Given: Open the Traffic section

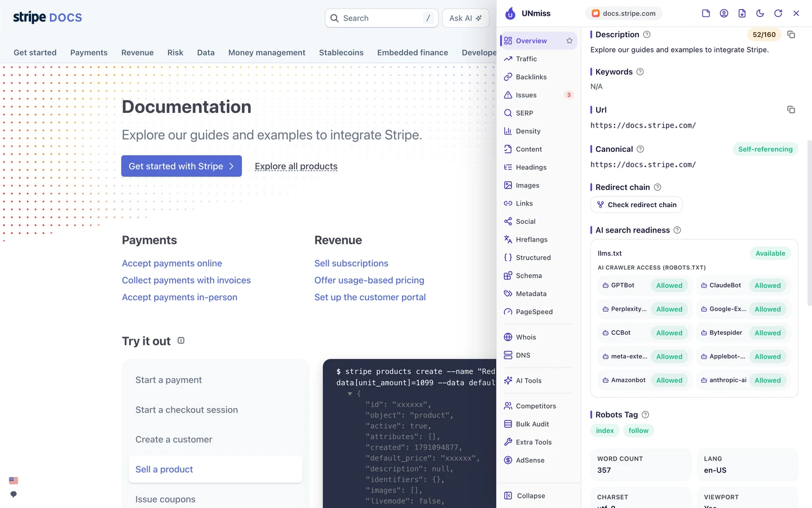Looking at the screenshot, I should 539,59.
